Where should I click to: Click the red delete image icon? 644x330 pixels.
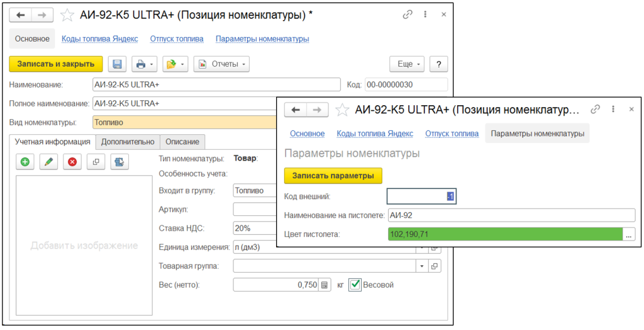coord(72,162)
